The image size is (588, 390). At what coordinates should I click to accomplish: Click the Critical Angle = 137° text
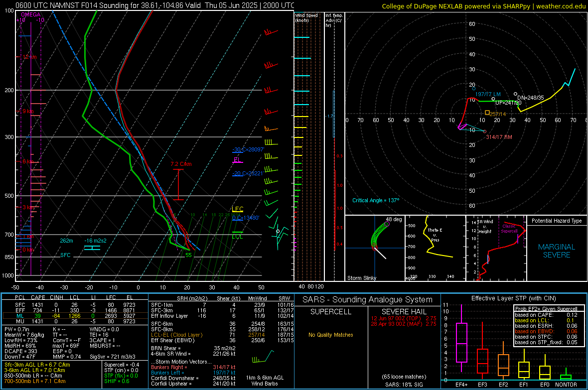[376, 200]
